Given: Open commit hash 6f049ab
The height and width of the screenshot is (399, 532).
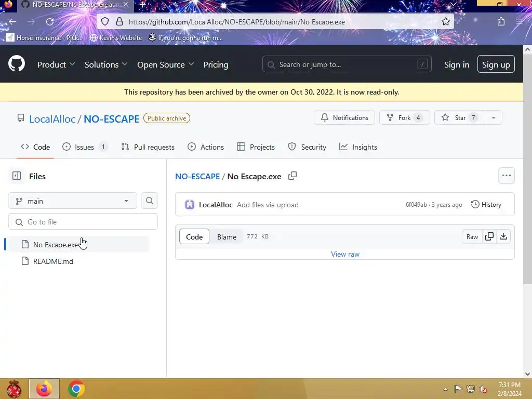Looking at the screenshot, I should pos(416,205).
